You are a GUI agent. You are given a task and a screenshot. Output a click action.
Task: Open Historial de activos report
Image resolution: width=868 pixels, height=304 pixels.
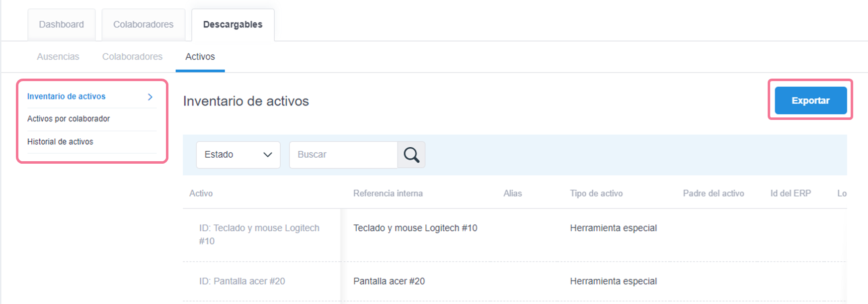(60, 142)
